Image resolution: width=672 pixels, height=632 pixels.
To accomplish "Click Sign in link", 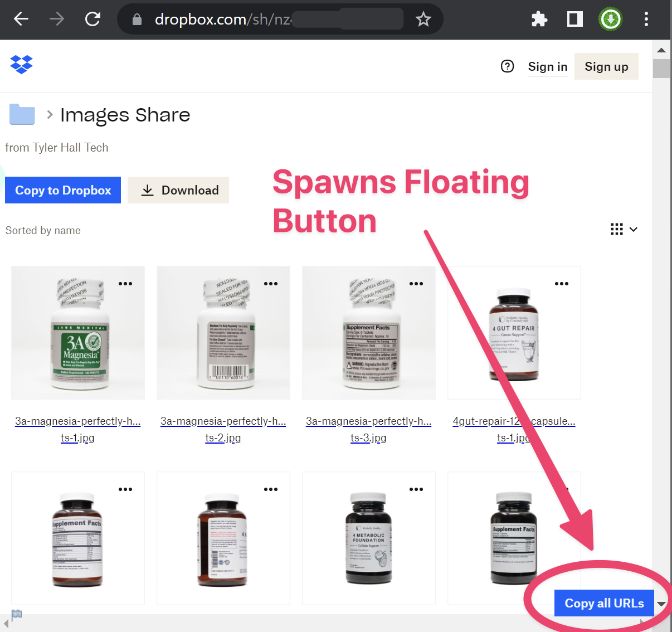I will point(548,67).
